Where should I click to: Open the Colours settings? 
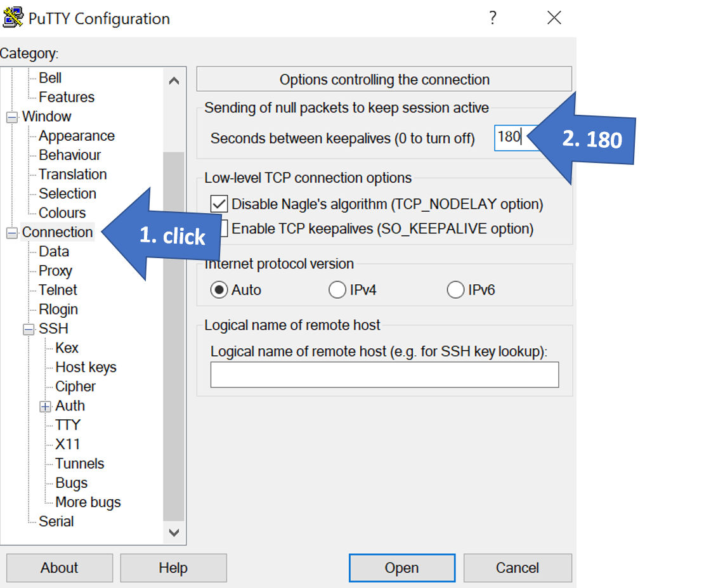pos(62,213)
